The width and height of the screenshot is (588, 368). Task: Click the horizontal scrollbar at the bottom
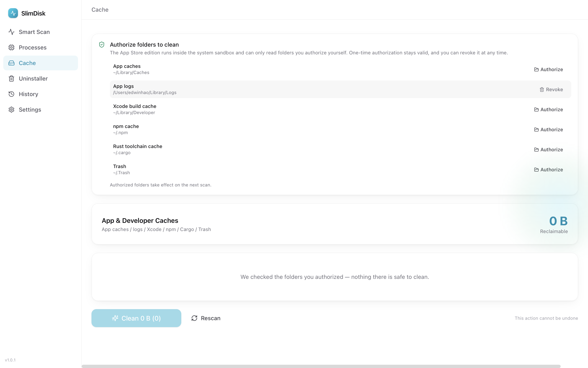(x=321, y=366)
